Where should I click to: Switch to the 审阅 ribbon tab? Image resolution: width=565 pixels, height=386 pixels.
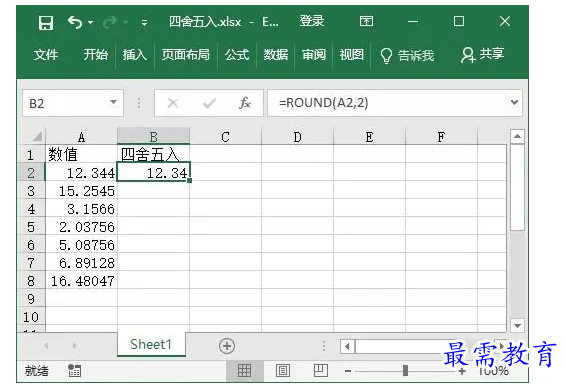pos(313,55)
